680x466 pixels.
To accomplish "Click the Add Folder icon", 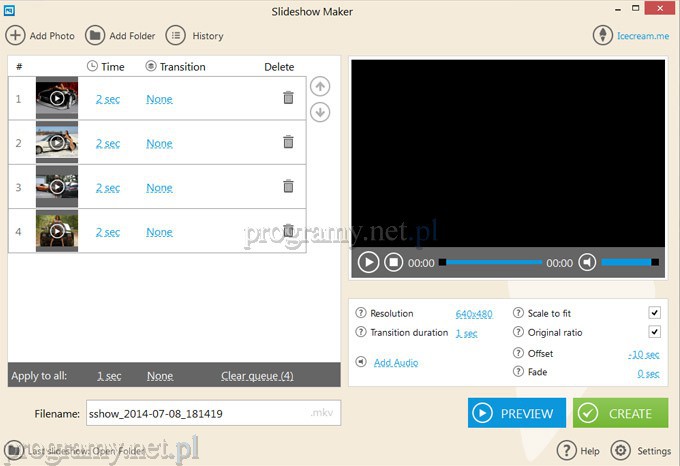I will [x=95, y=36].
